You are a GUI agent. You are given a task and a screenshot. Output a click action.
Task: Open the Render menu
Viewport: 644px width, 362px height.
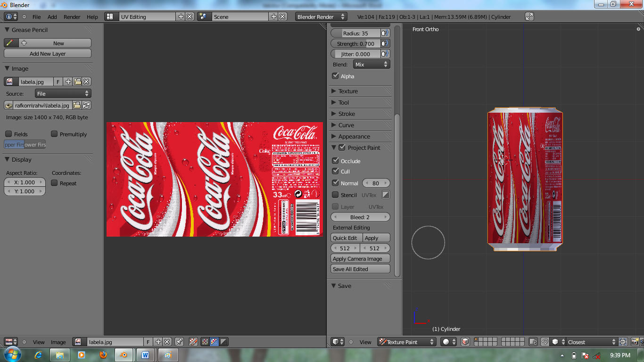click(72, 16)
